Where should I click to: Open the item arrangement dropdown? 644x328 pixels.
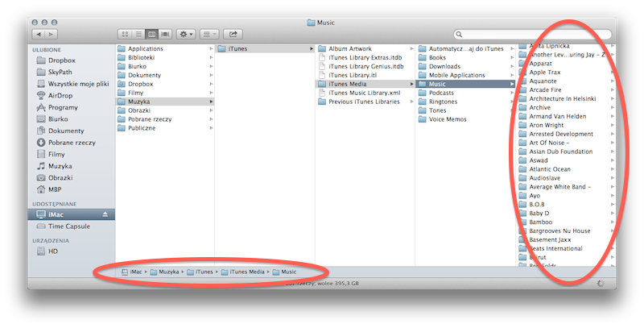tap(209, 34)
